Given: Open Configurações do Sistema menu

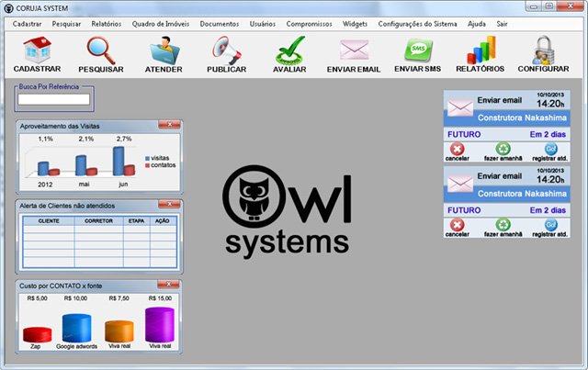Looking at the screenshot, I should click(417, 24).
